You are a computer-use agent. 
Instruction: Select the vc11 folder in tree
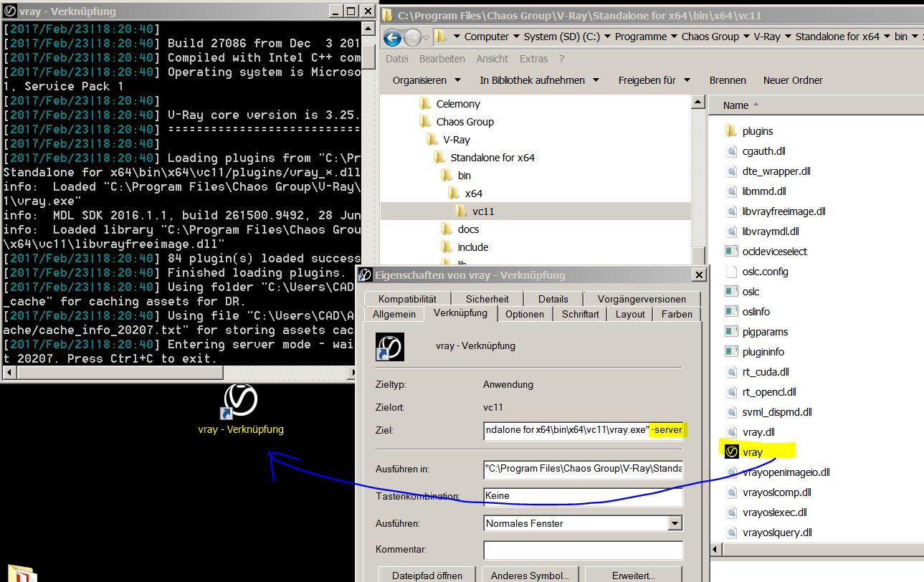tap(482, 211)
